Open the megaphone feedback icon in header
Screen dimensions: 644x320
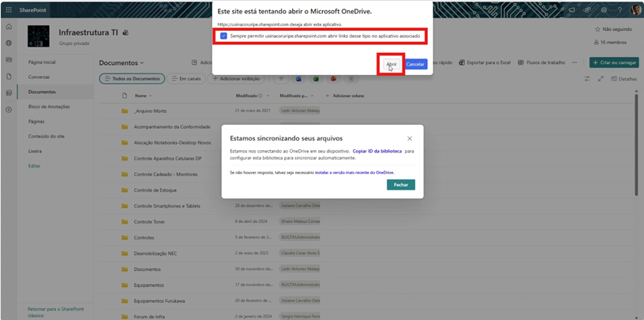(571, 9)
